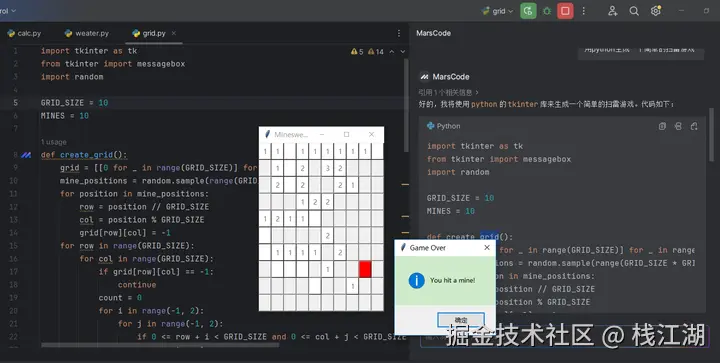Click the MarsCode gutter icon beside create_grid
This screenshot has width=720, height=363.
pos(26,155)
